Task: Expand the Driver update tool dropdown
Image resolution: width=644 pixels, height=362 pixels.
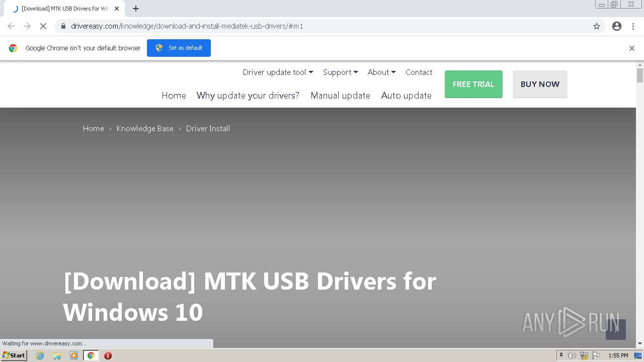Action: [278, 72]
